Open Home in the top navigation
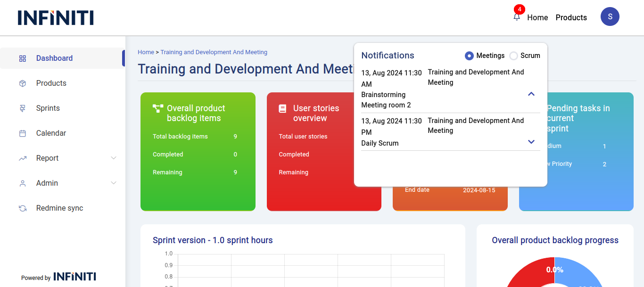 coord(537,17)
